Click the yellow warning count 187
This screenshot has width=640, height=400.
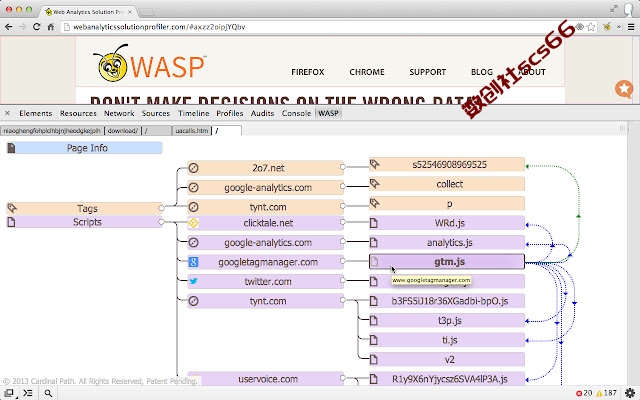(x=607, y=393)
